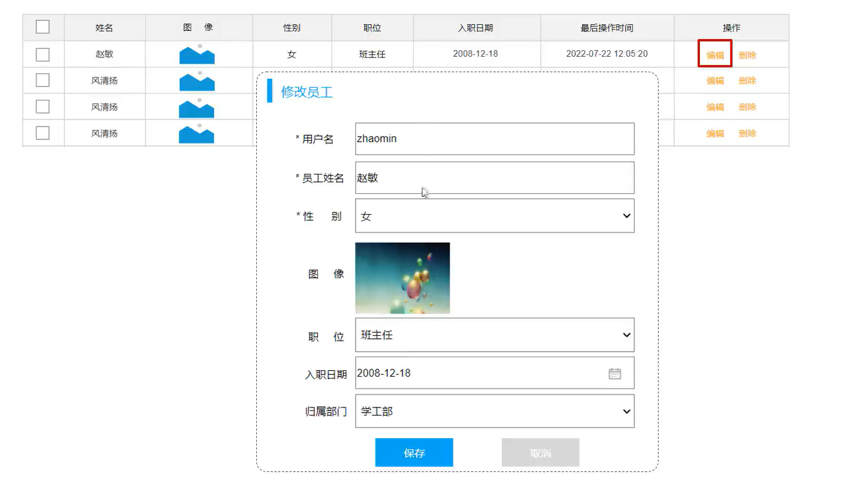Click 删除 in the last 风清扬 row
The image size is (868, 479).
tap(747, 134)
